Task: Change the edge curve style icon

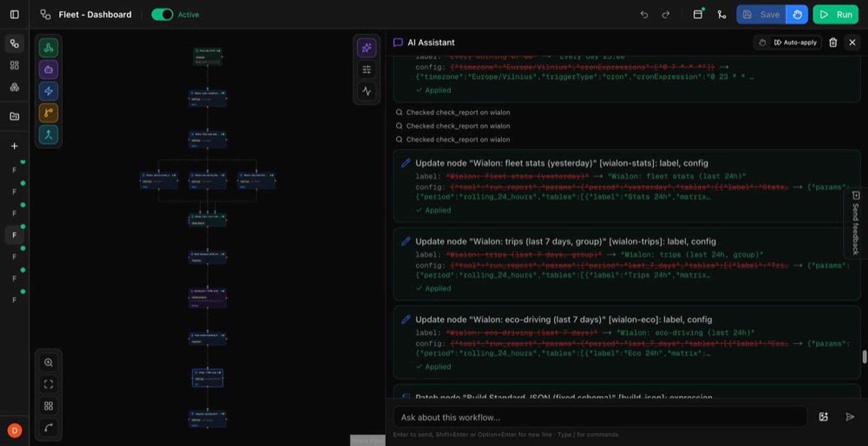Action: click(x=49, y=428)
